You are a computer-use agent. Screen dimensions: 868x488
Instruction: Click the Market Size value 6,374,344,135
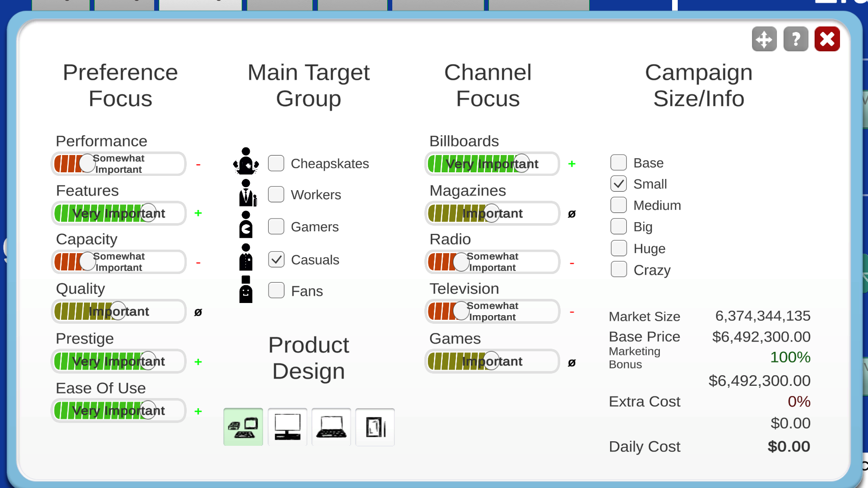[x=763, y=316]
